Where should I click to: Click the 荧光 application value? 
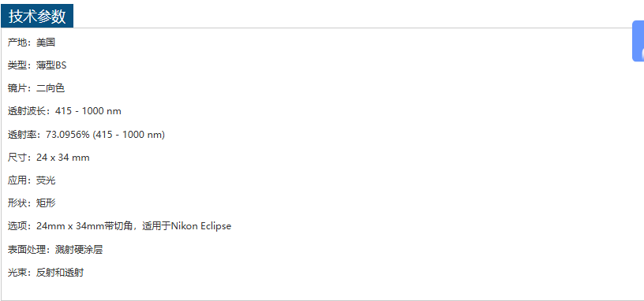tap(46, 180)
